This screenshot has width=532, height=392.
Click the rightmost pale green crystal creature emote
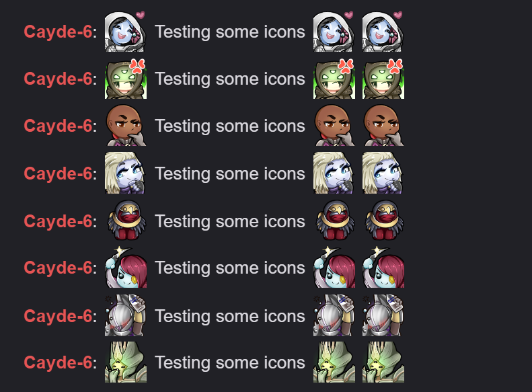pos(383,362)
